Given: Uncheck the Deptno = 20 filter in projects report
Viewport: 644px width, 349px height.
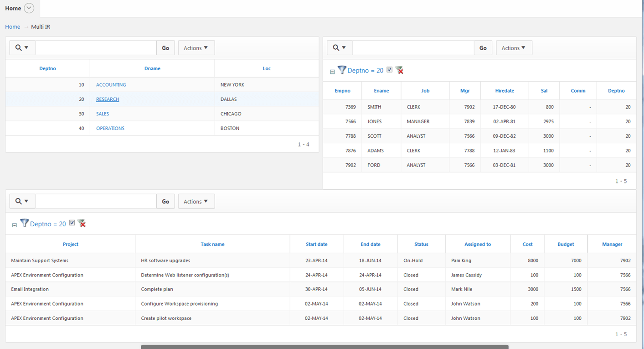Looking at the screenshot, I should [x=72, y=223].
